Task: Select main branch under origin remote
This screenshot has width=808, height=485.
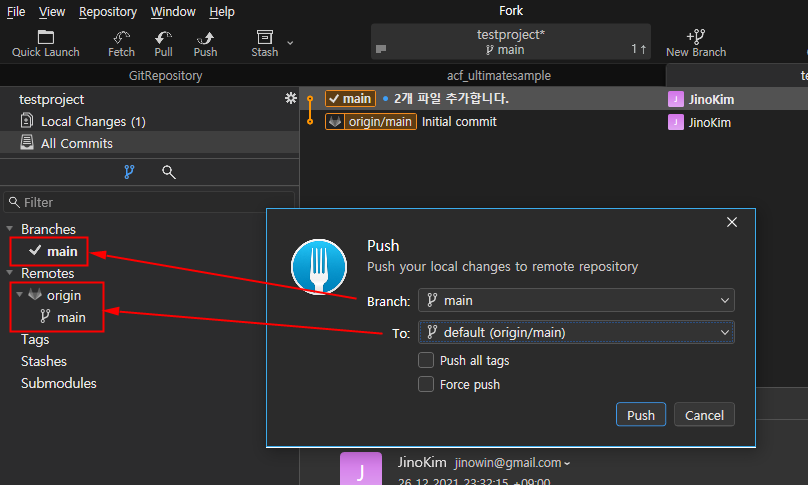Action: 63,317
